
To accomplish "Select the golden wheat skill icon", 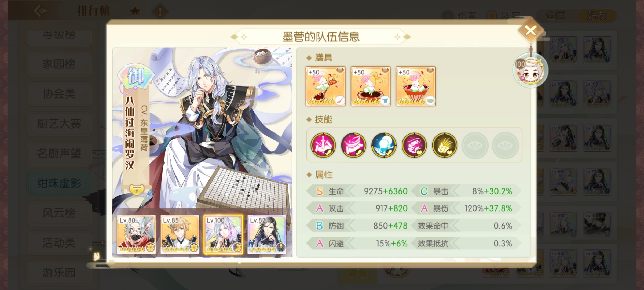I will click(444, 145).
